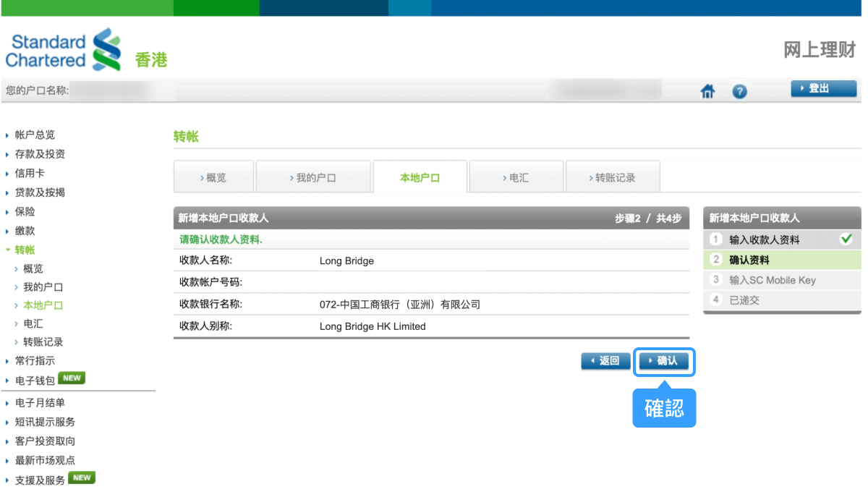868x492 pixels.
Task: Click NEW badge beside 支援及服务
Action: [82, 478]
